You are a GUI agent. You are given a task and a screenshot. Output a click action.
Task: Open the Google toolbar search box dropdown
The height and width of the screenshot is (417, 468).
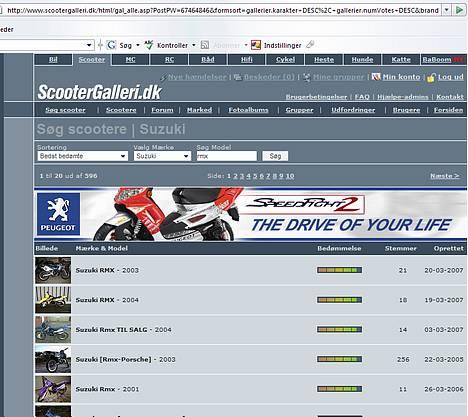[89, 45]
